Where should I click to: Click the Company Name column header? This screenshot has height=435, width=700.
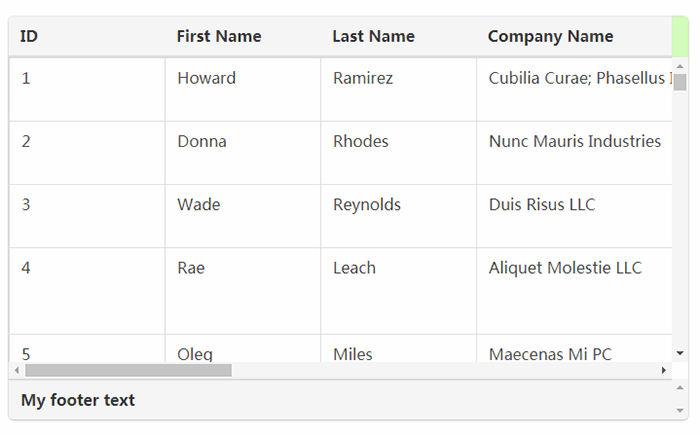[x=550, y=37]
